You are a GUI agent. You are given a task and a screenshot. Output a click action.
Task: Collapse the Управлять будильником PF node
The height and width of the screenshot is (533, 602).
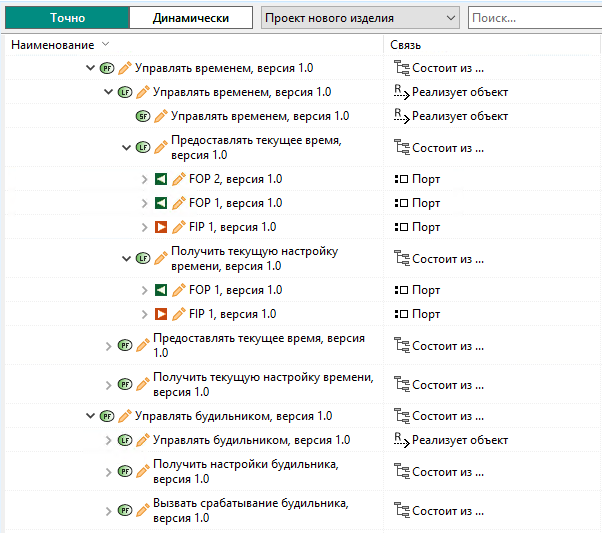tap(91, 416)
